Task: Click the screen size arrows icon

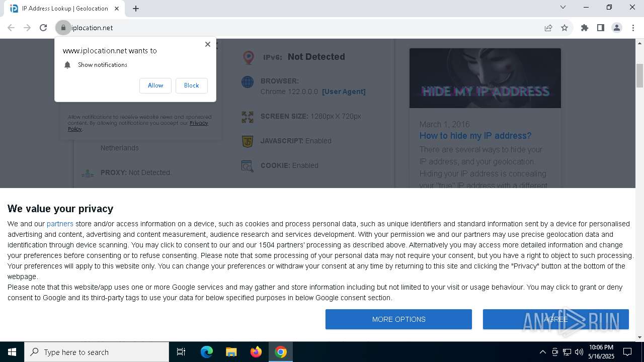Action: pos(248,117)
